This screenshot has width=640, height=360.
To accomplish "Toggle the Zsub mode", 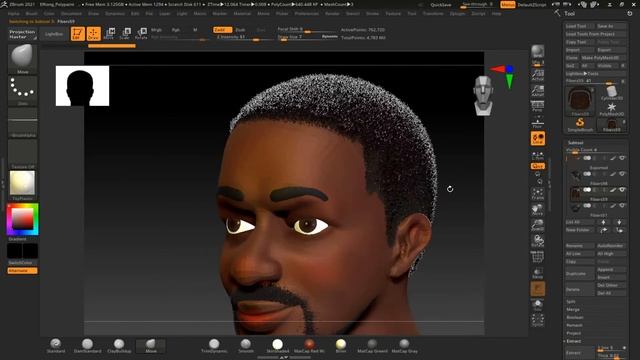I will click(x=240, y=30).
